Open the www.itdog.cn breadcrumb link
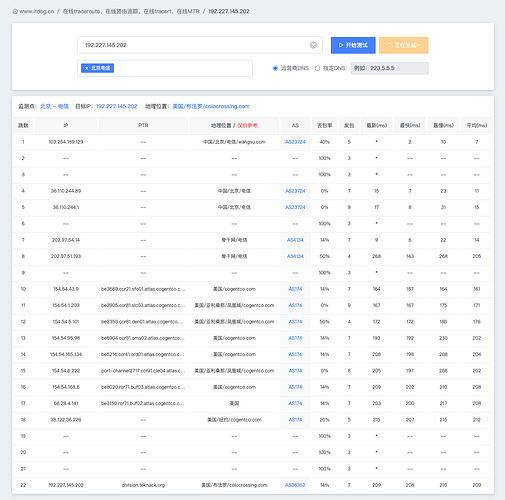This screenshot has width=505, height=500. [x=37, y=11]
